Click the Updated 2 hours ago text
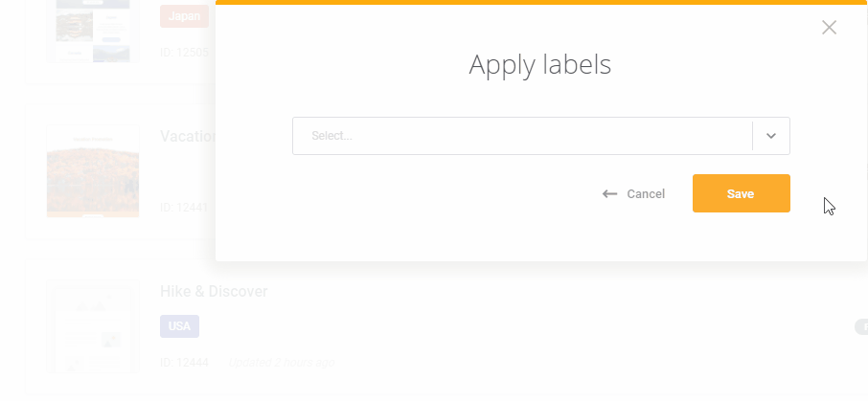 pyautogui.click(x=282, y=363)
